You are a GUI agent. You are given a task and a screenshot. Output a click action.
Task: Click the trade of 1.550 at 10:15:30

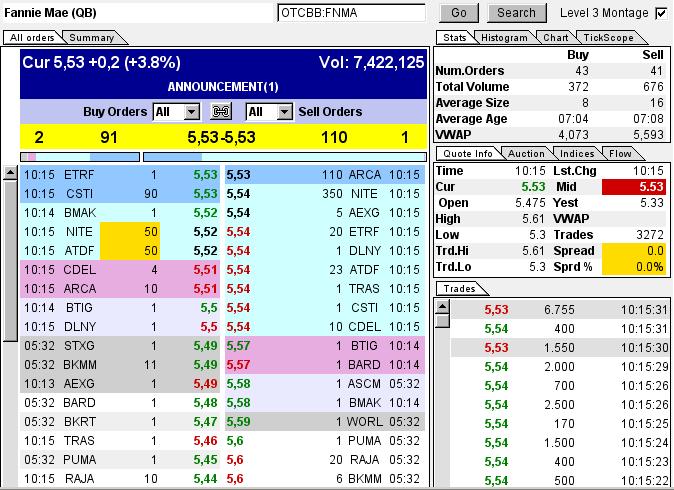point(560,347)
